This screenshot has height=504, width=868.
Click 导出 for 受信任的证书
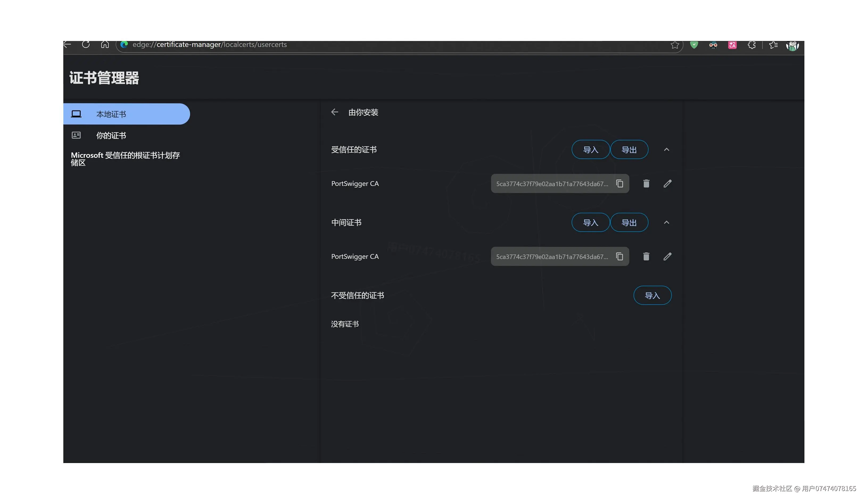coord(629,150)
